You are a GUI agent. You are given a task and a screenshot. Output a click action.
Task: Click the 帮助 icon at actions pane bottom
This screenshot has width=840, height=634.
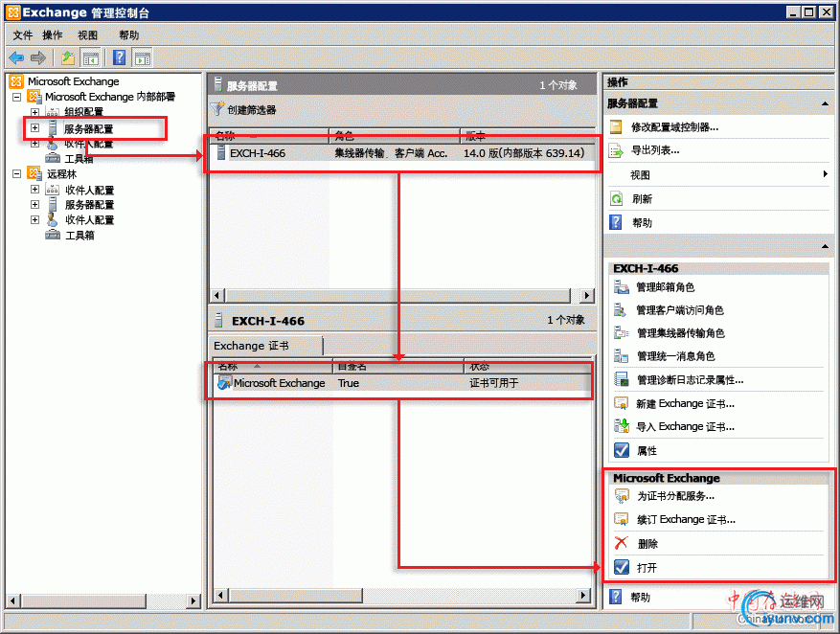click(x=616, y=597)
